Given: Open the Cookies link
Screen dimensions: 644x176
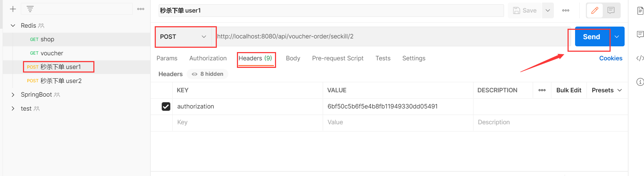Looking at the screenshot, I should point(611,58).
